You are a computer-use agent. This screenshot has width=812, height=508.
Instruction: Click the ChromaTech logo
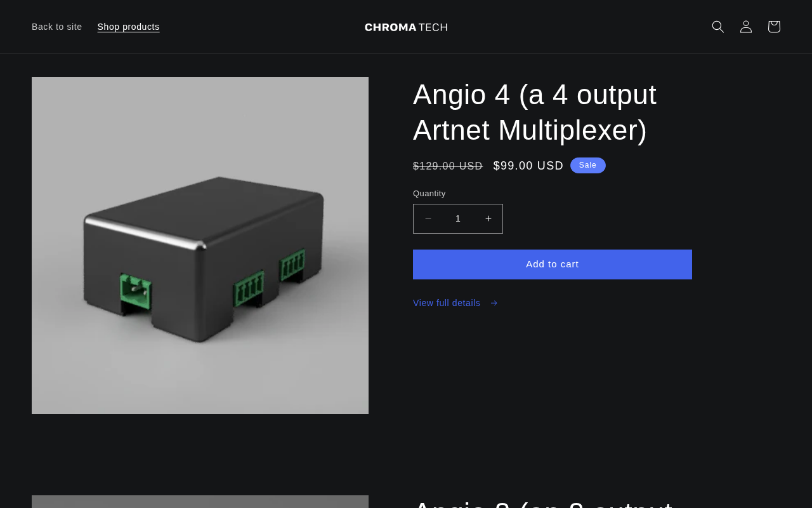tap(406, 27)
